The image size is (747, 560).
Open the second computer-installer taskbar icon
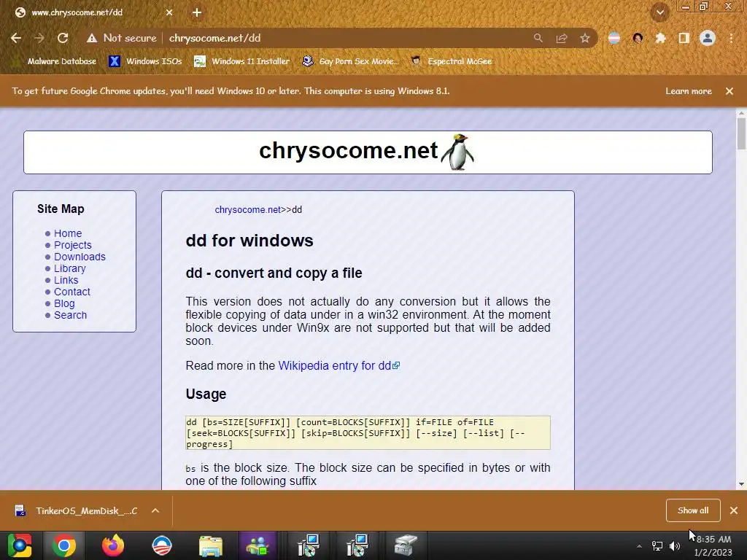pos(357,545)
